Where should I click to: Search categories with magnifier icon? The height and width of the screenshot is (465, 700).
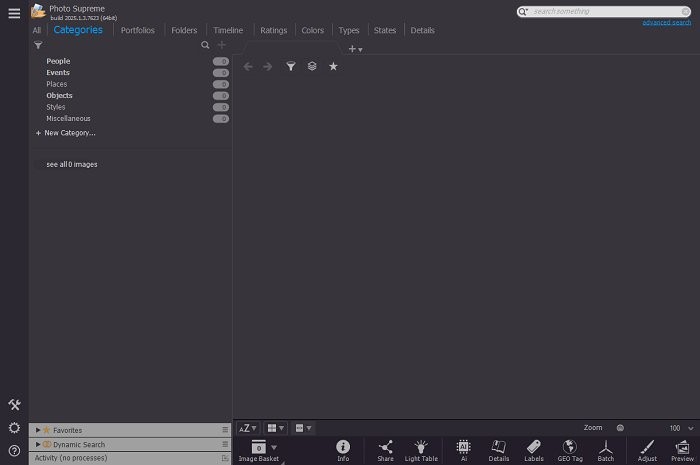[205, 45]
